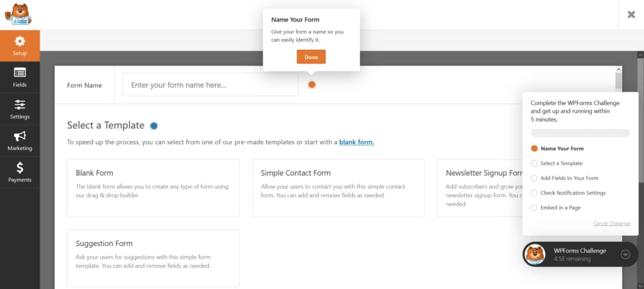Screen dimensions: 644x289
Task: Click the Form Name label
Action: (x=84, y=86)
